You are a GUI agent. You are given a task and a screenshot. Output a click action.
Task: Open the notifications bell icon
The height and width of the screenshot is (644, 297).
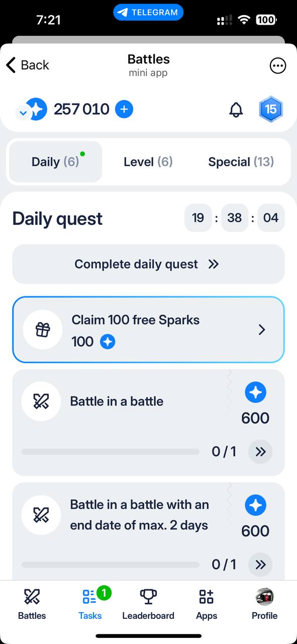pyautogui.click(x=236, y=109)
